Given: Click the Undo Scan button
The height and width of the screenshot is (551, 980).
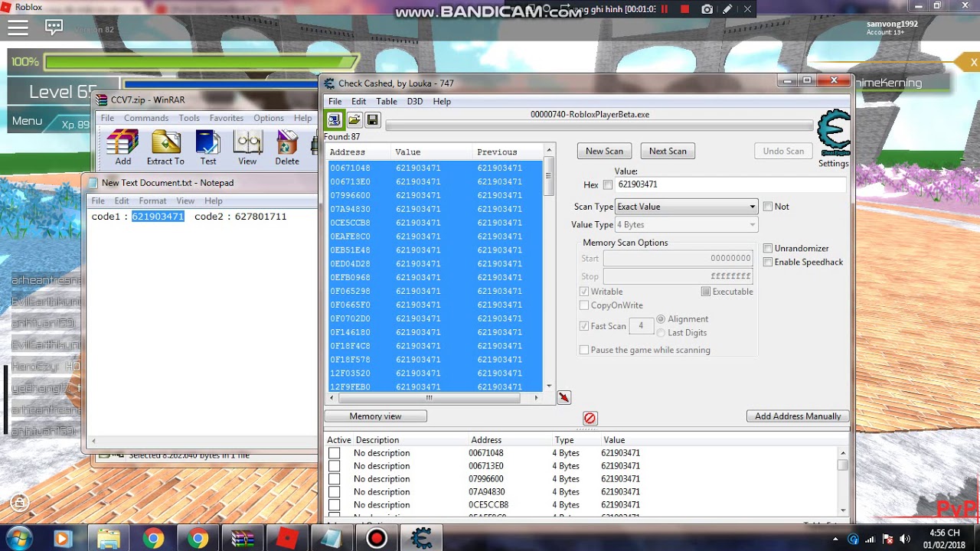Looking at the screenshot, I should click(783, 151).
